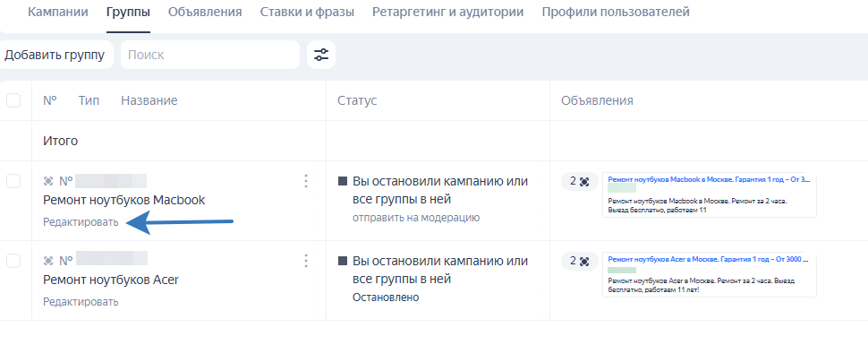Open three-dot menu for Macbook group

pos(305,181)
